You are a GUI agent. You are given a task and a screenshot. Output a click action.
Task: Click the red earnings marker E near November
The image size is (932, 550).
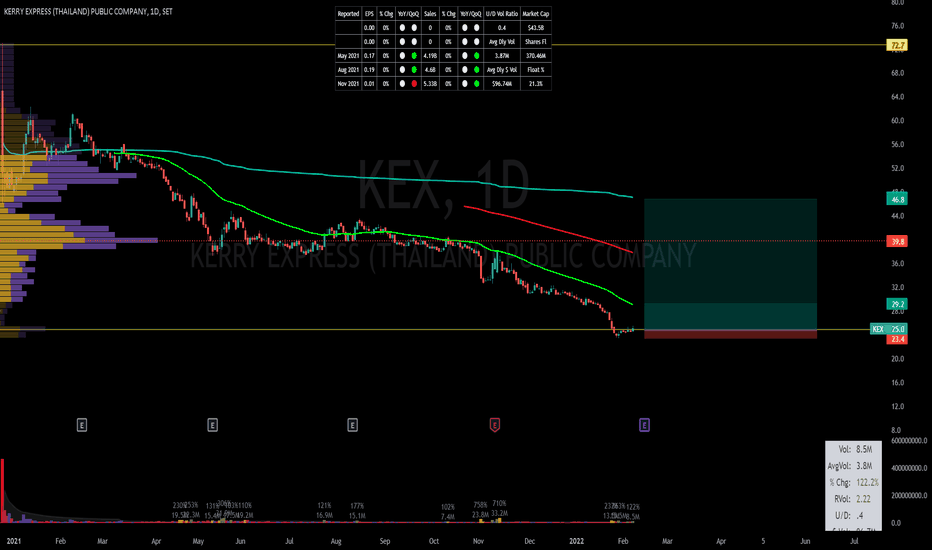point(495,425)
